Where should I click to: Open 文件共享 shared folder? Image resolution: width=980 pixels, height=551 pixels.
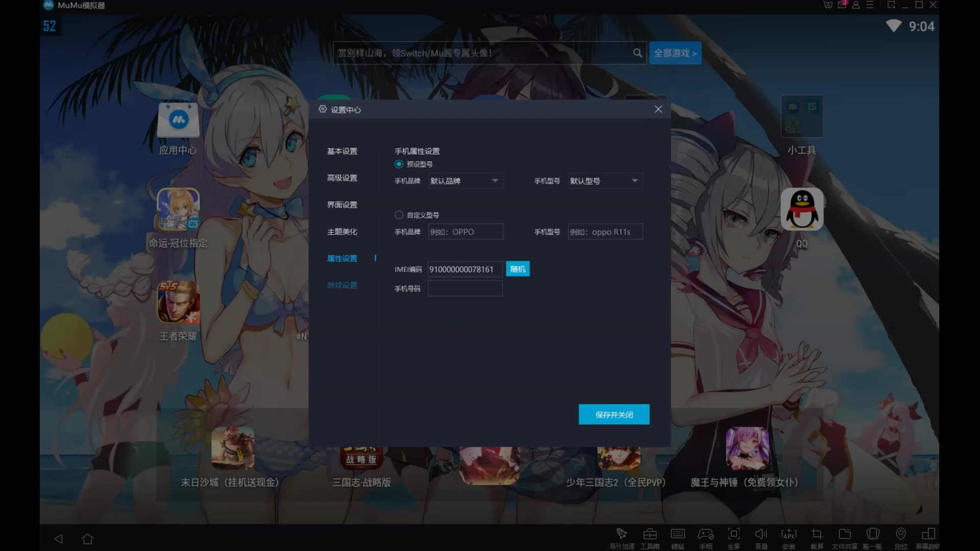pyautogui.click(x=845, y=538)
